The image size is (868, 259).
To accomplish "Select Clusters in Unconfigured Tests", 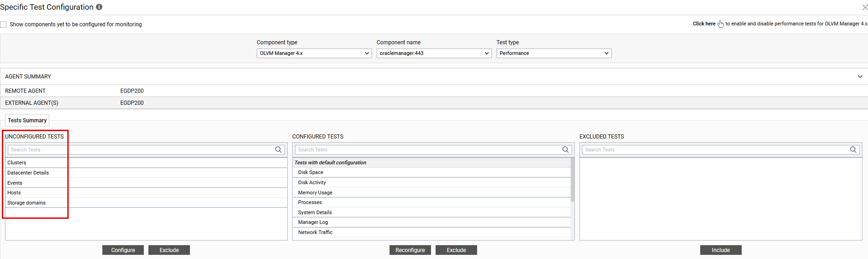I will pyautogui.click(x=17, y=163).
